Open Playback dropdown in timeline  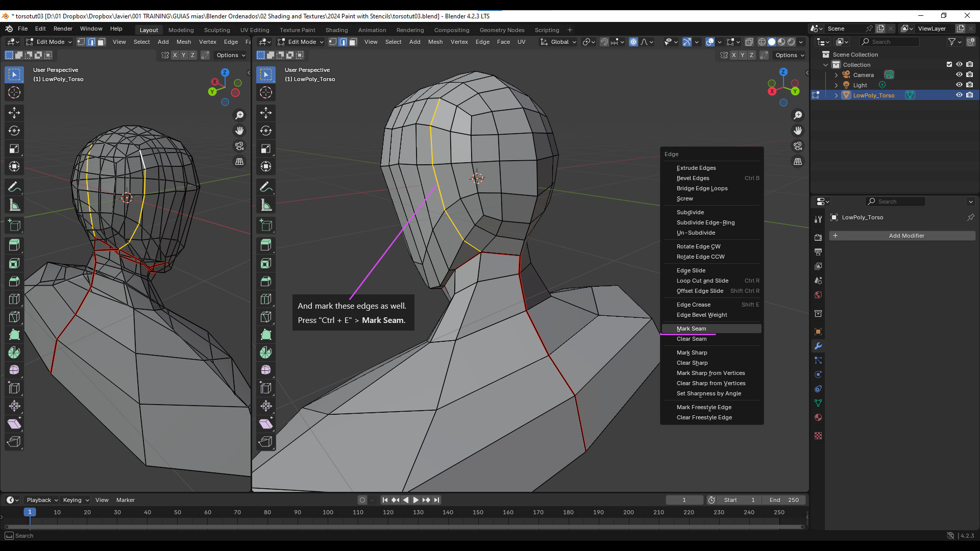[x=42, y=500]
